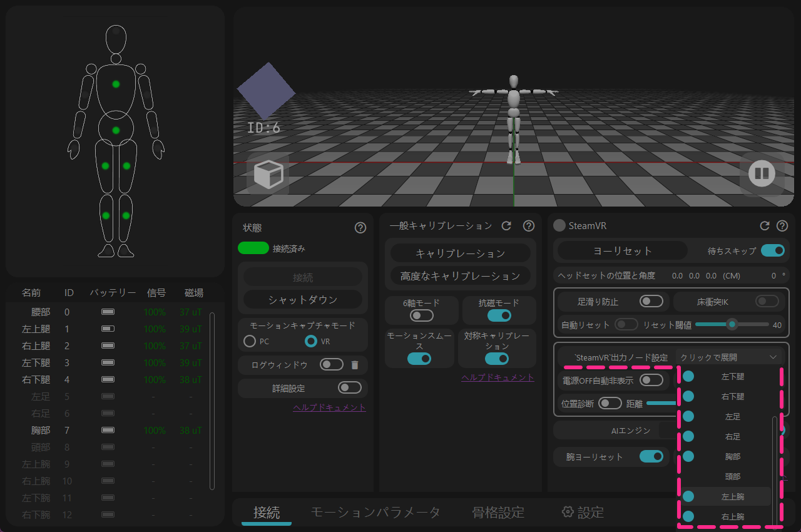The width and height of the screenshot is (801, 532).
Task: Open help for the 状態 panel
Action: click(x=360, y=228)
